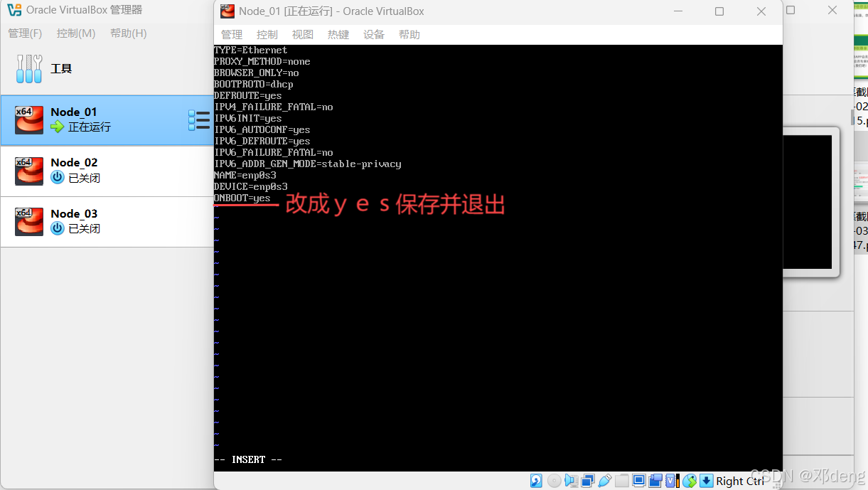The width and height of the screenshot is (868, 490).
Task: Click the IPV6_ADDR_GEN_MODE=stable-privacy line
Action: pos(308,164)
